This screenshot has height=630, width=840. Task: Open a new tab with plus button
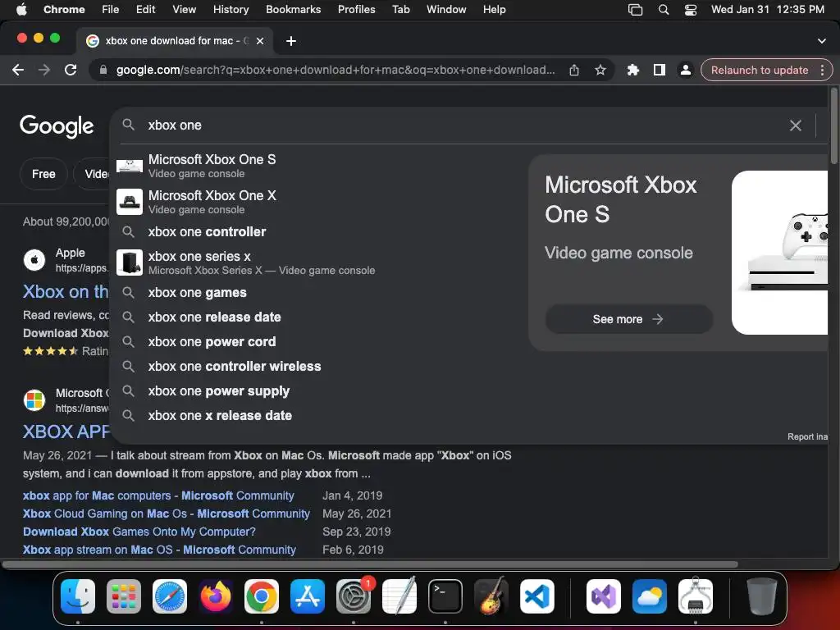[291, 41]
